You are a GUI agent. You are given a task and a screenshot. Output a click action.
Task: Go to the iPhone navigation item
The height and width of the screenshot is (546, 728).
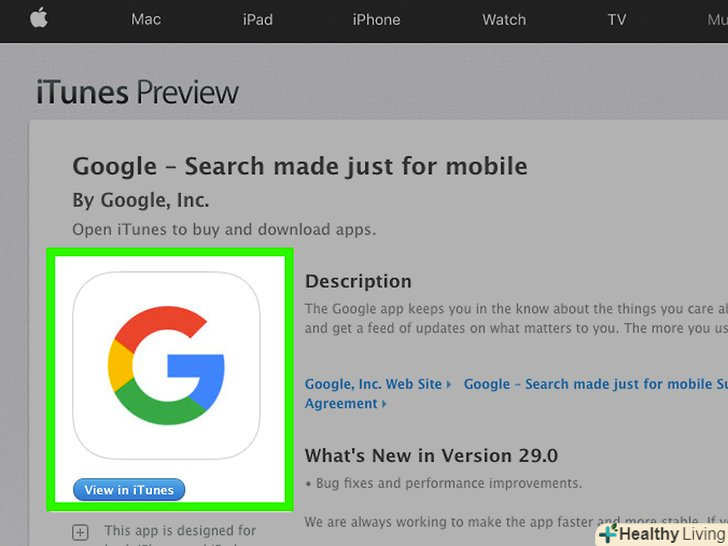[x=376, y=20]
